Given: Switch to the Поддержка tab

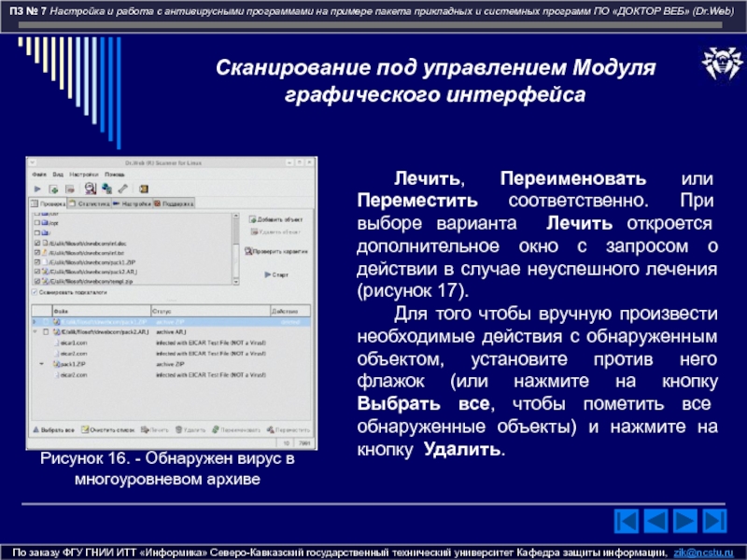Looking at the screenshot, I should click(x=174, y=203).
